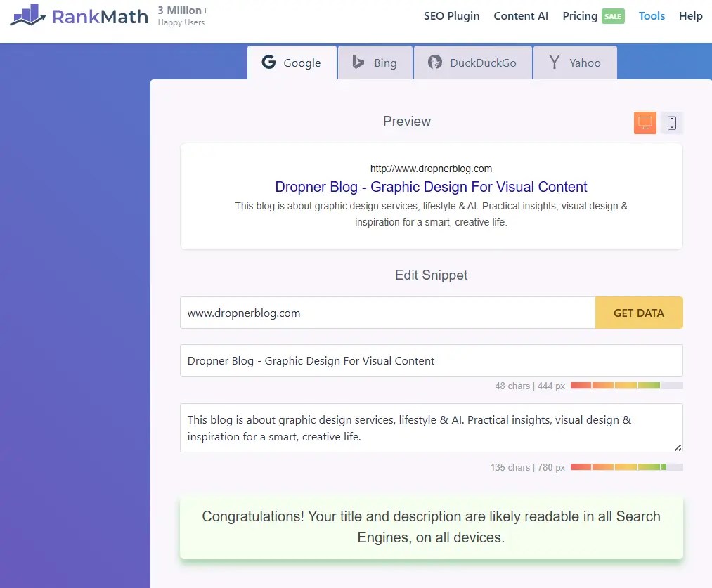The width and height of the screenshot is (712, 588).
Task: Activate the highlighted desktop display toggle
Action: [x=645, y=122]
